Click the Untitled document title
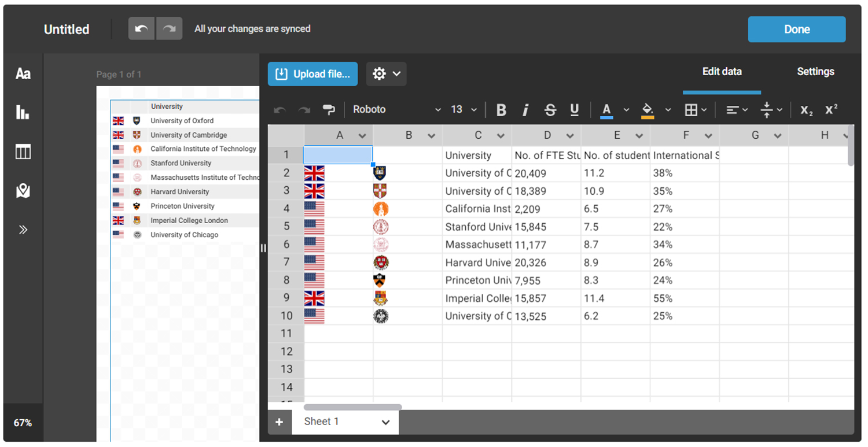 coord(67,29)
